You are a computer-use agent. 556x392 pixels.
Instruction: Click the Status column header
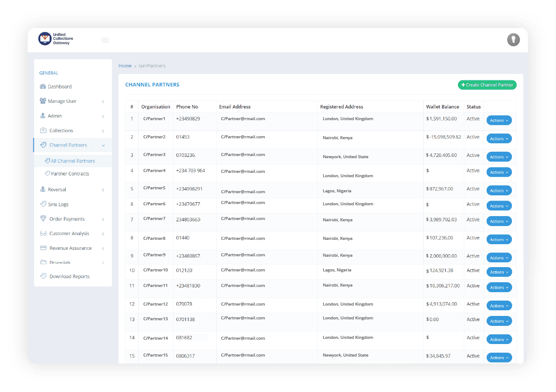tap(473, 107)
